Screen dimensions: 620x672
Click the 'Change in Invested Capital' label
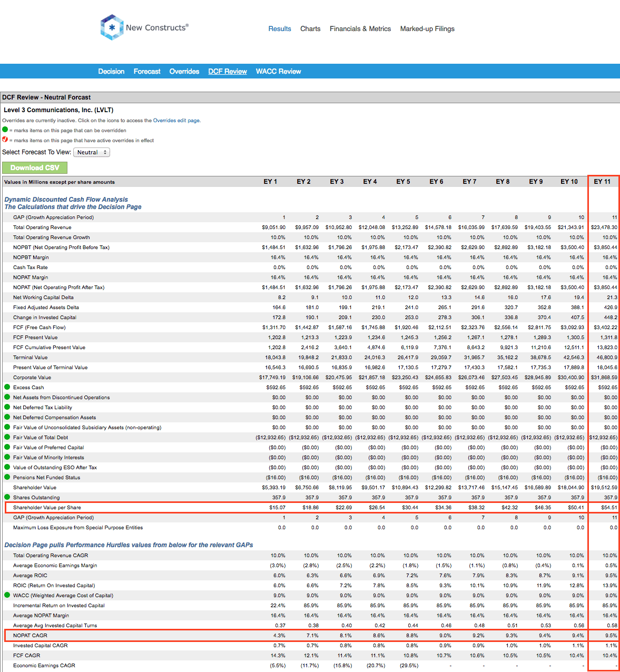45,318
